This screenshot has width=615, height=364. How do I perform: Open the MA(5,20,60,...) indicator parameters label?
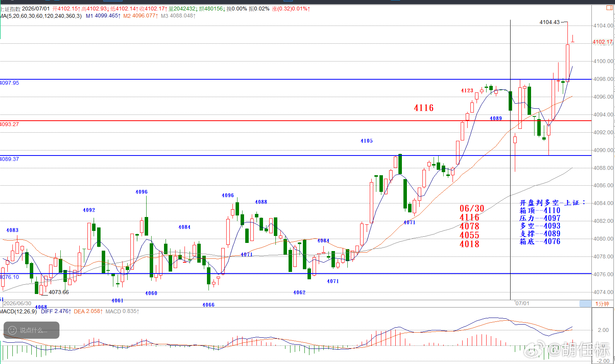[x=41, y=16]
